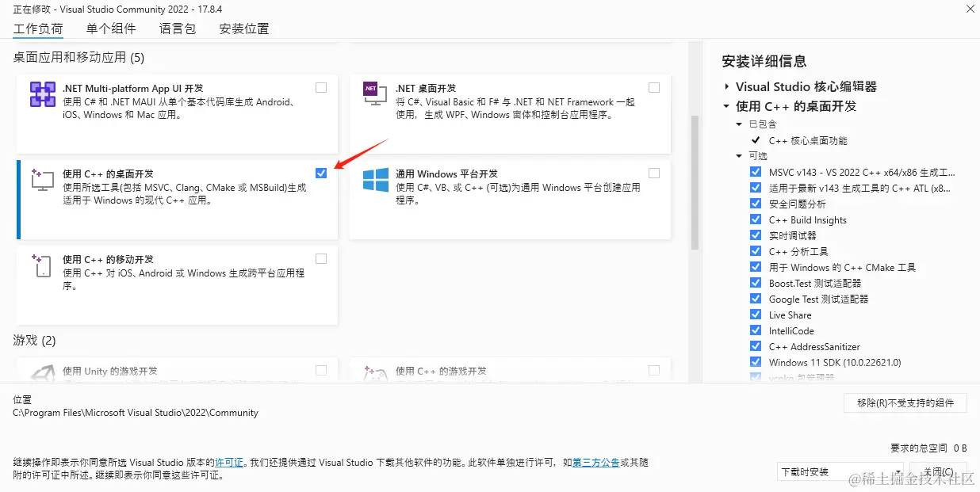Image resolution: width=980 pixels, height=492 pixels.
Task: Click the 位置 label
Action: tap(22, 400)
